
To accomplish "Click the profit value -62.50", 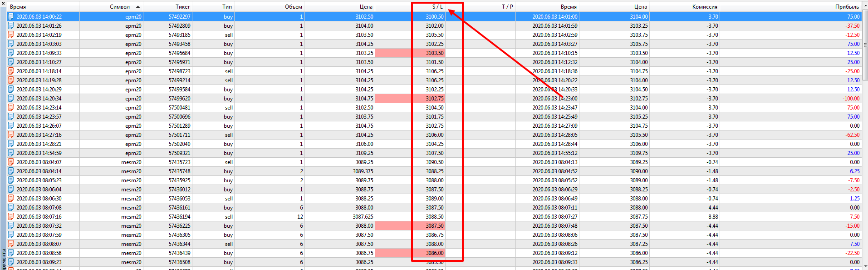I will click(853, 135).
